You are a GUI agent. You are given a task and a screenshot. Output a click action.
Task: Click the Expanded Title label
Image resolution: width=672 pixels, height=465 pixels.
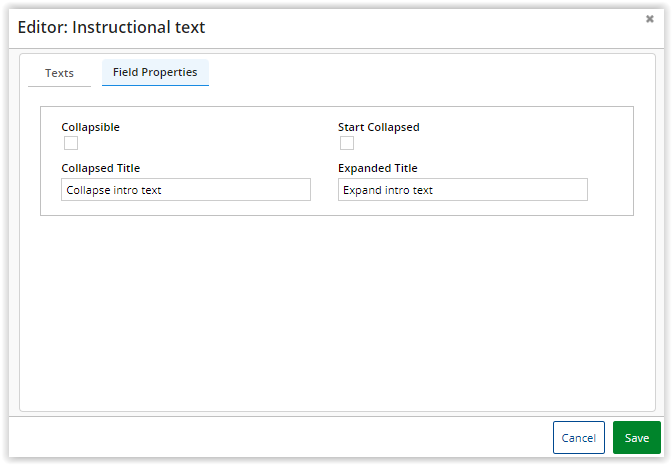(x=377, y=168)
